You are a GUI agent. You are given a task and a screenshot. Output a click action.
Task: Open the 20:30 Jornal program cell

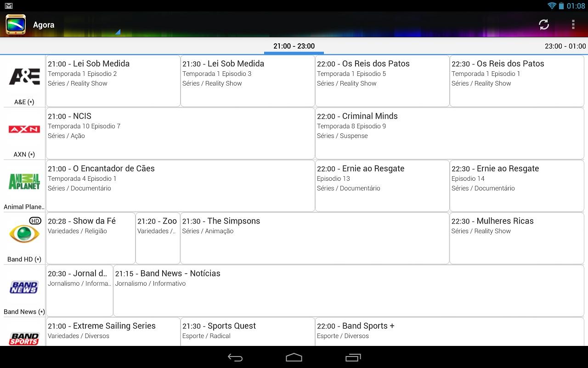pos(79,291)
